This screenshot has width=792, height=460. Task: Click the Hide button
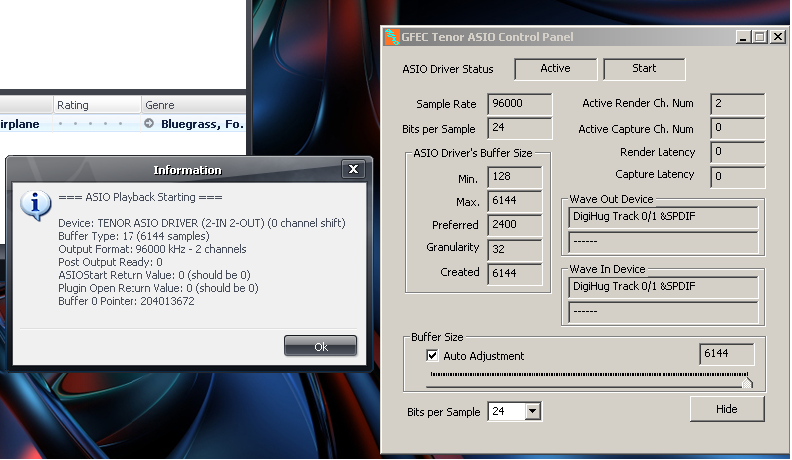727,409
